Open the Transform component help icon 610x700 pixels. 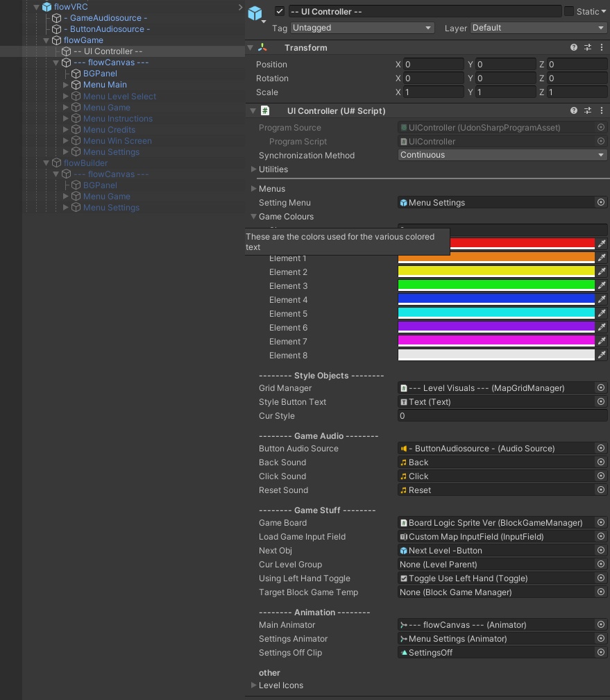click(x=573, y=47)
